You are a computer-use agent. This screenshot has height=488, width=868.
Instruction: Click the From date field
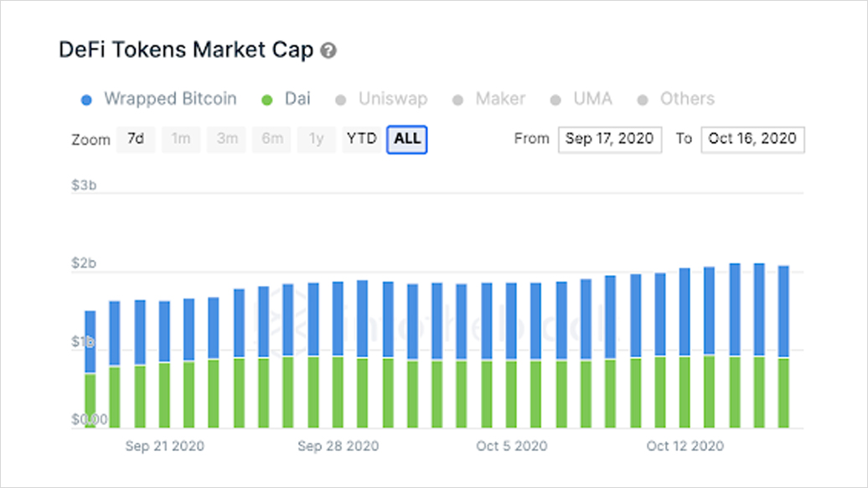[610, 139]
